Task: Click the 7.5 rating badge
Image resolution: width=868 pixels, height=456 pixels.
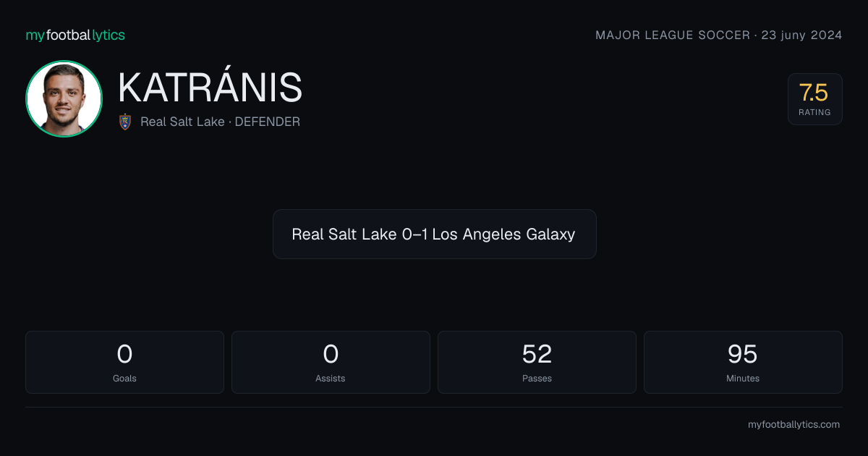Action: click(814, 99)
